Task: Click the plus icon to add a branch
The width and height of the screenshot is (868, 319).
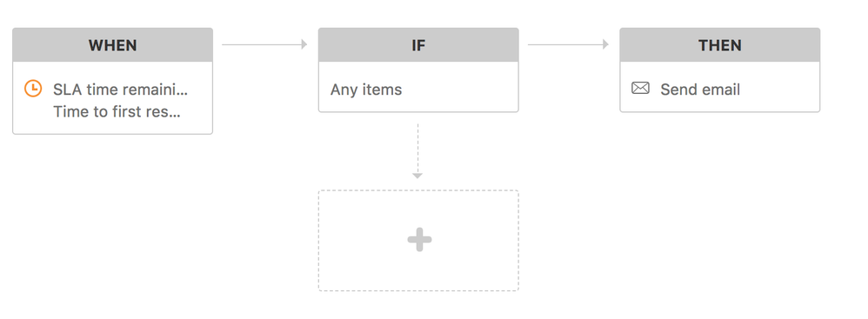Action: [419, 240]
